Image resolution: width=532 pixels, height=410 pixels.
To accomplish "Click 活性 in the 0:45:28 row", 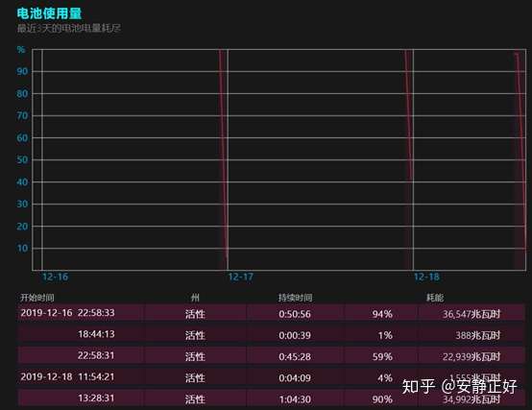I will (195, 357).
